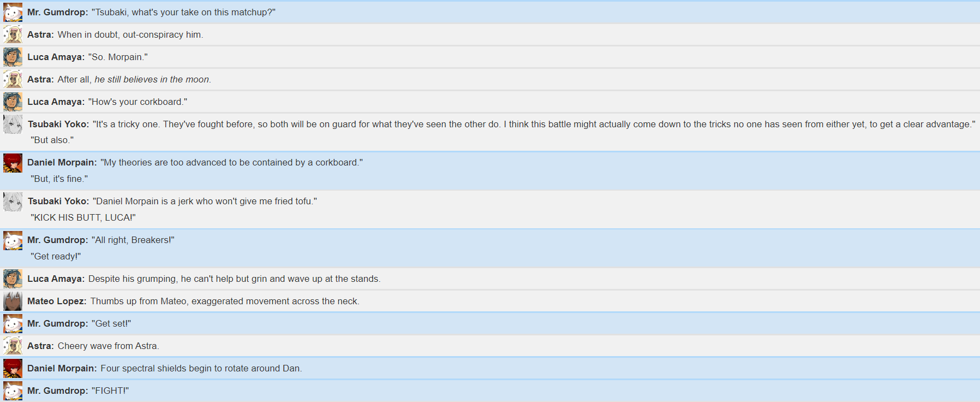Click Tsubaki Yoko's avatar beside the fried tofu message
The width and height of the screenshot is (980, 402).
coord(13,202)
